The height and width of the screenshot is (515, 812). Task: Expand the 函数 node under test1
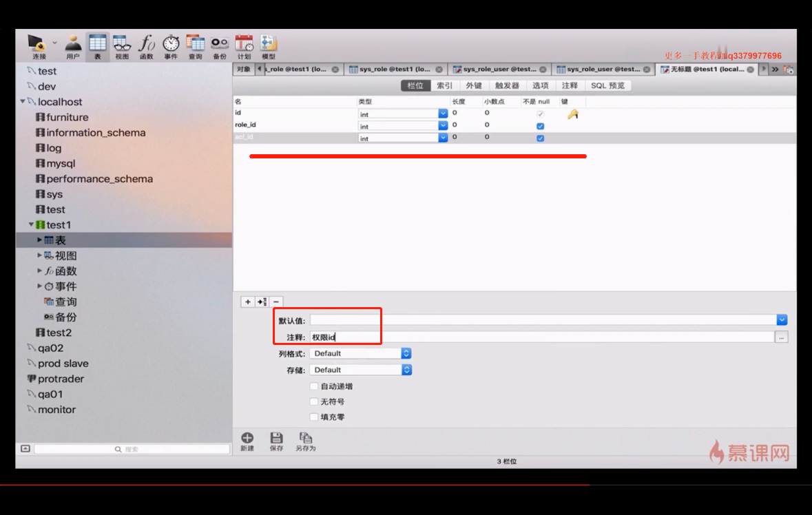click(39, 271)
